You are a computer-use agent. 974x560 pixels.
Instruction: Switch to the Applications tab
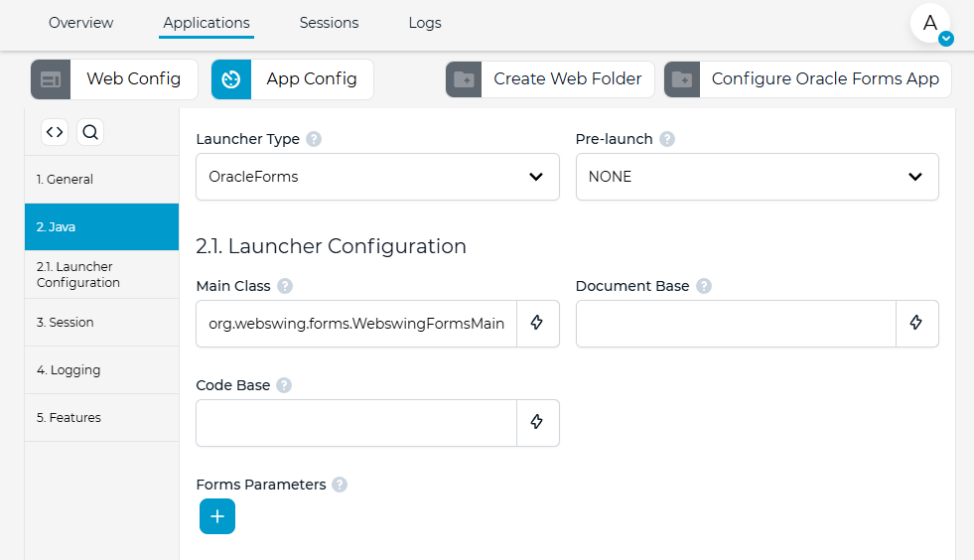point(207,23)
